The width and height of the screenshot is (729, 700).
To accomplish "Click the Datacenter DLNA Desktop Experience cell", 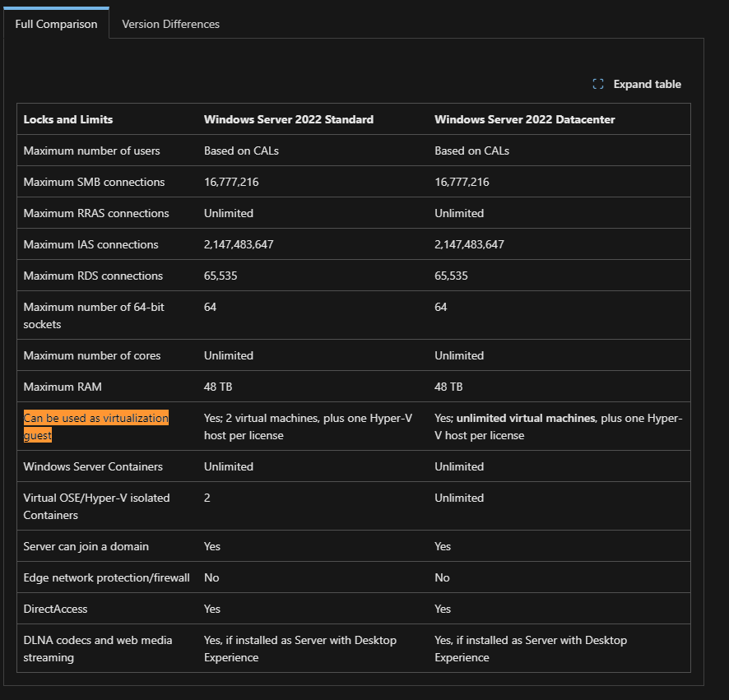I will coord(531,648).
